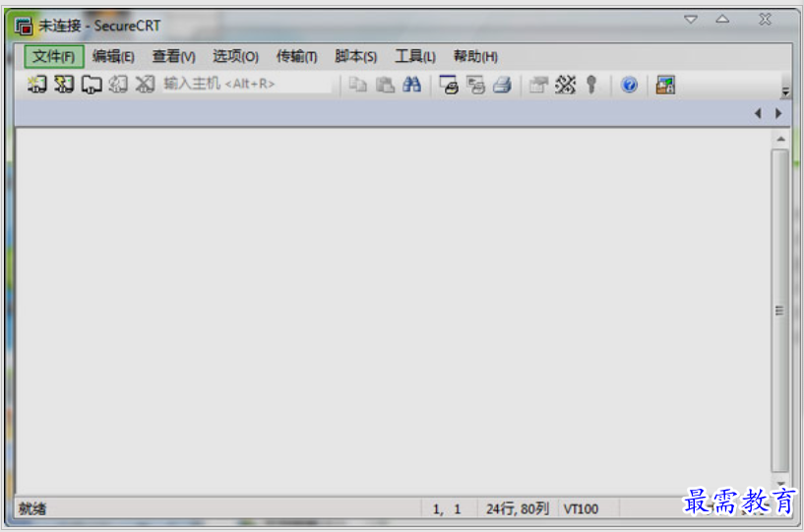Open the 编辑(E) menu
The height and width of the screenshot is (532, 804).
[x=113, y=56]
